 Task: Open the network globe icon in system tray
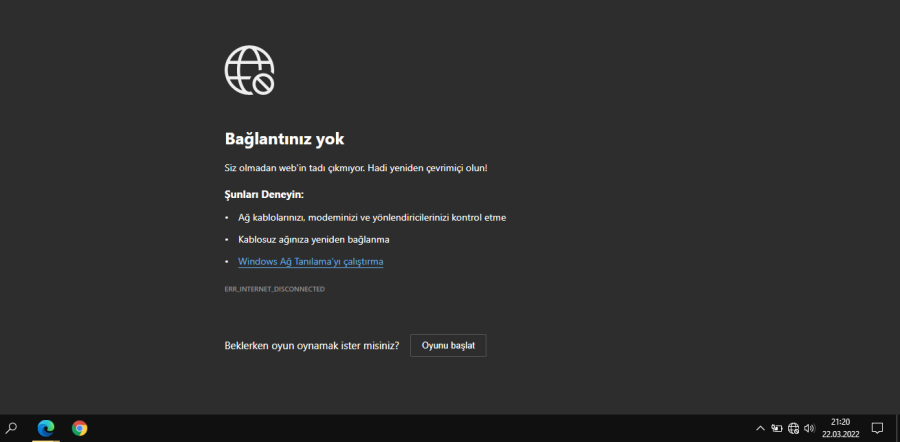(793, 428)
